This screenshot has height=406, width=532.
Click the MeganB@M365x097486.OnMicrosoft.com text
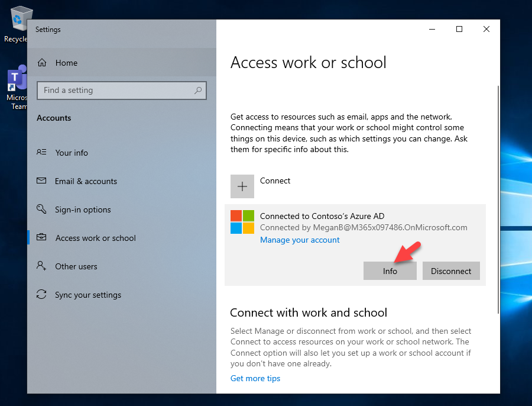click(390, 227)
